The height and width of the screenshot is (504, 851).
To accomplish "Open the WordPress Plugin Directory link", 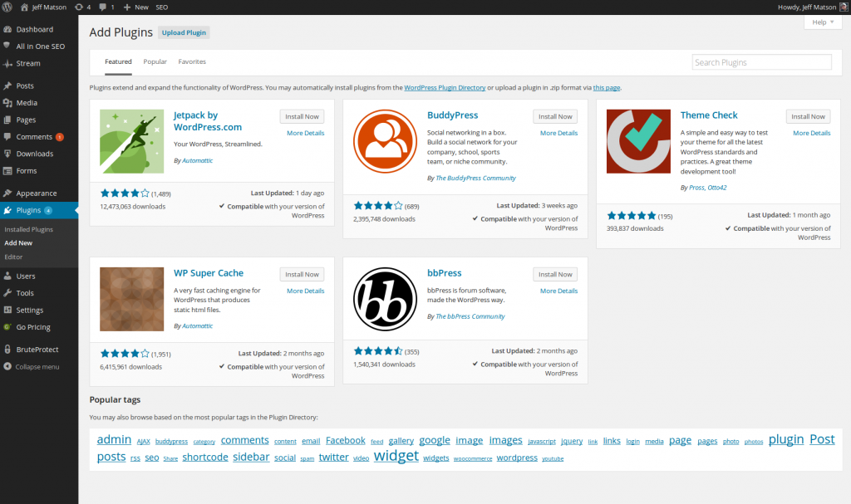I will [x=445, y=87].
